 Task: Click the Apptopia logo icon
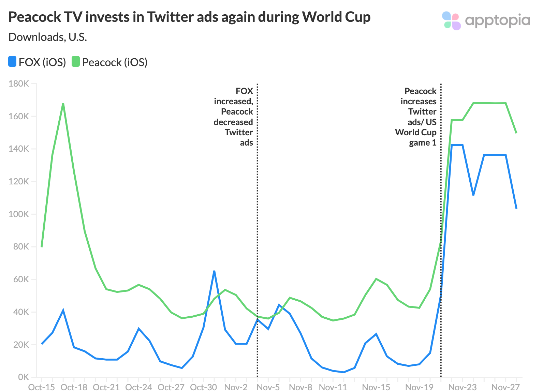point(451,21)
